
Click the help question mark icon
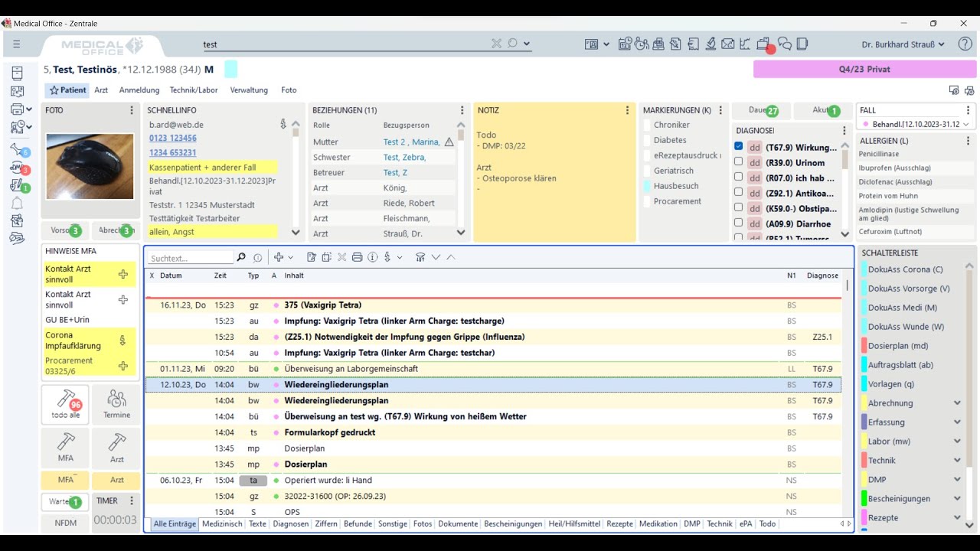point(965,44)
